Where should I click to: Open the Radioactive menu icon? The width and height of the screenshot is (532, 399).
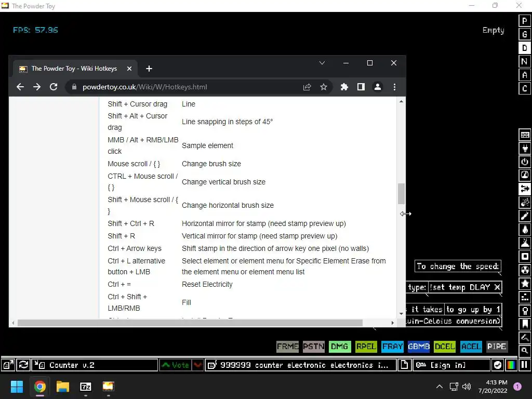coord(525,270)
